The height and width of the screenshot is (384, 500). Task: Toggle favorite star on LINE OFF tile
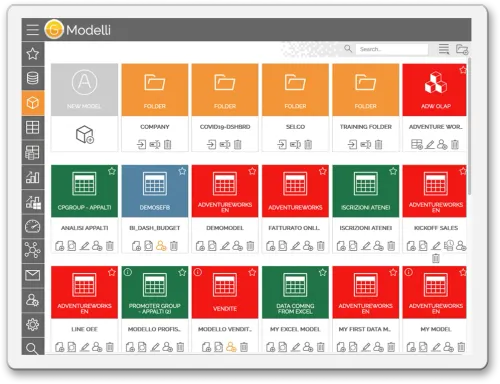[112, 272]
